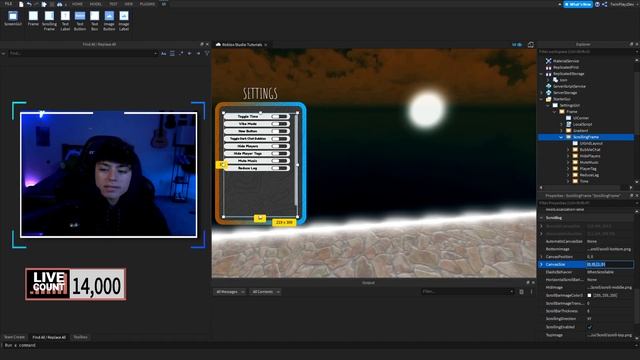This screenshot has height=360, width=640.
Task: Toggle the Hide Player Tags switch
Action: point(280,153)
